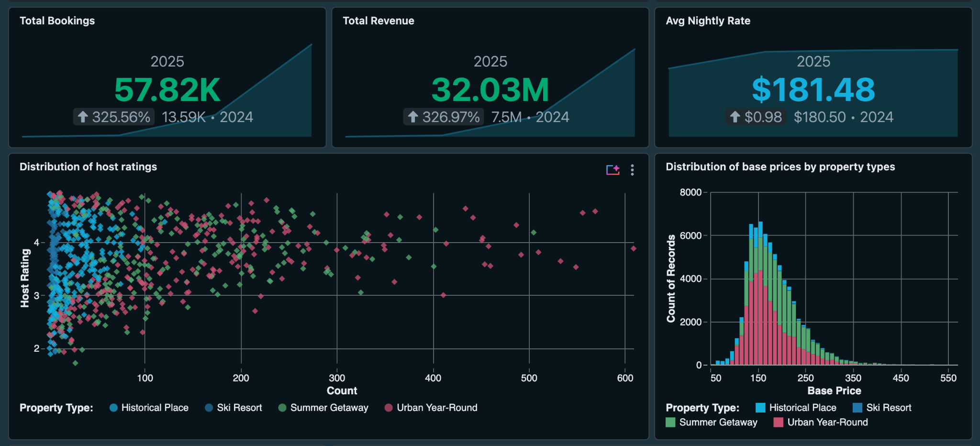
Task: Click the Count of Records axis label
Action: click(x=671, y=279)
